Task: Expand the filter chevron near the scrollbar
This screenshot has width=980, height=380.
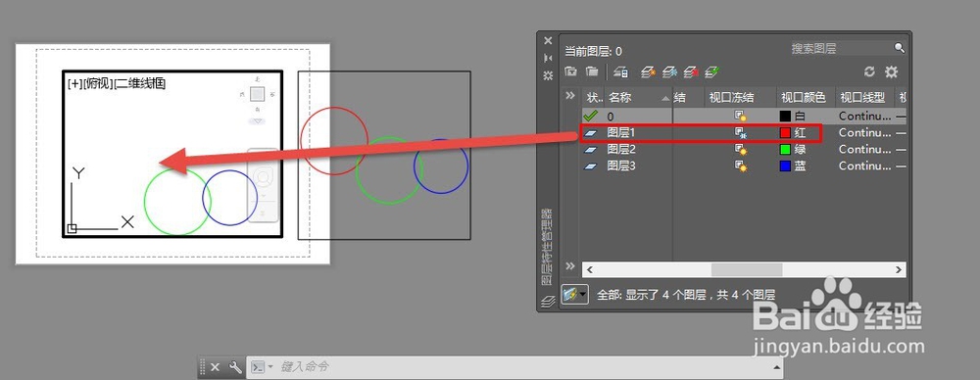Action: click(570, 265)
